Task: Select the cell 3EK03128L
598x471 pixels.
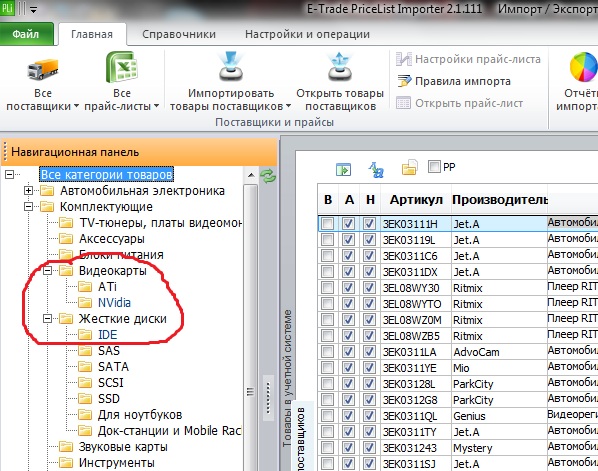Action: coord(416,384)
